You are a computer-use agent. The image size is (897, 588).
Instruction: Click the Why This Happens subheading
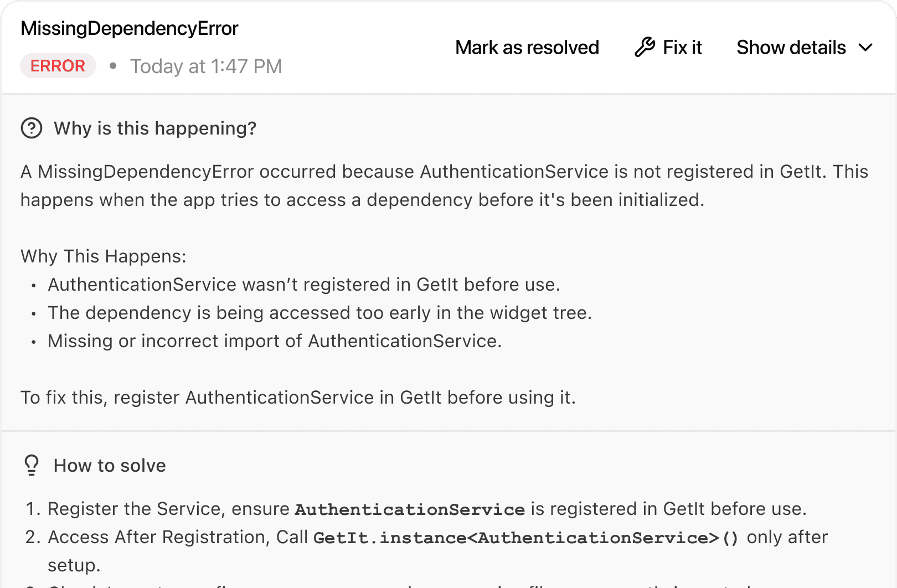(x=104, y=256)
